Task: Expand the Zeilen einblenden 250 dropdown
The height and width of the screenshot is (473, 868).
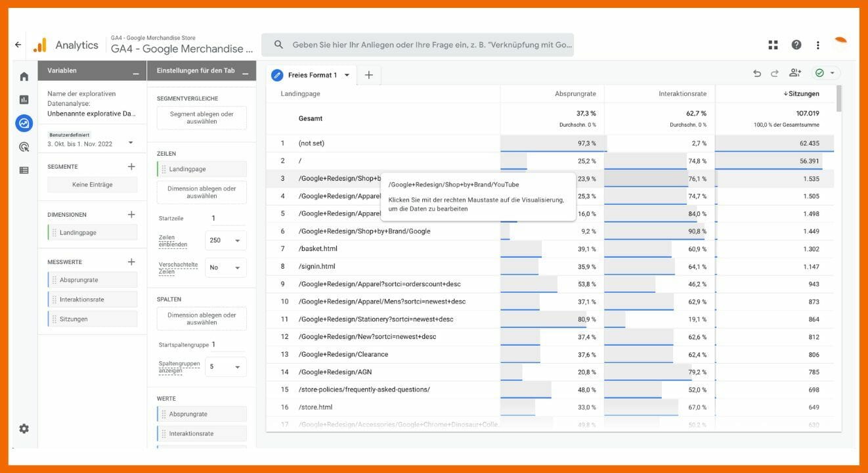Action: pyautogui.click(x=225, y=240)
